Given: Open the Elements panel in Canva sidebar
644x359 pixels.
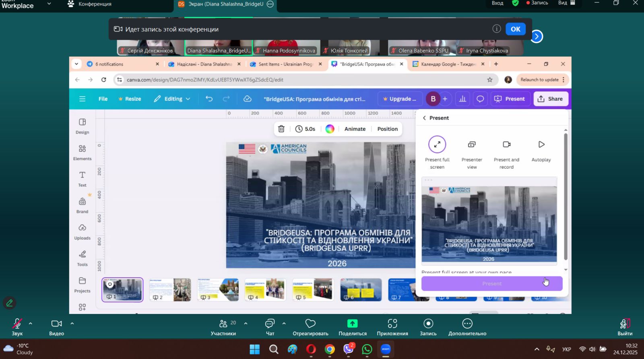Looking at the screenshot, I should [x=82, y=152].
